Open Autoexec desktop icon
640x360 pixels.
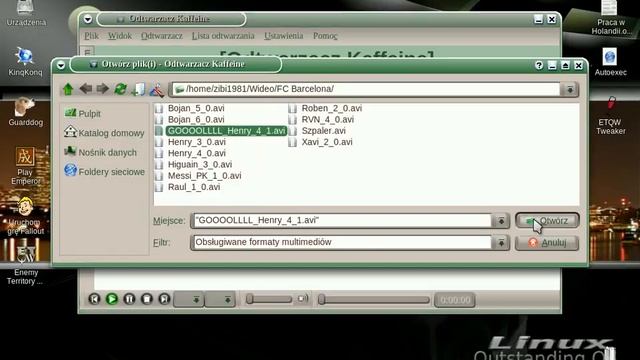pos(610,62)
